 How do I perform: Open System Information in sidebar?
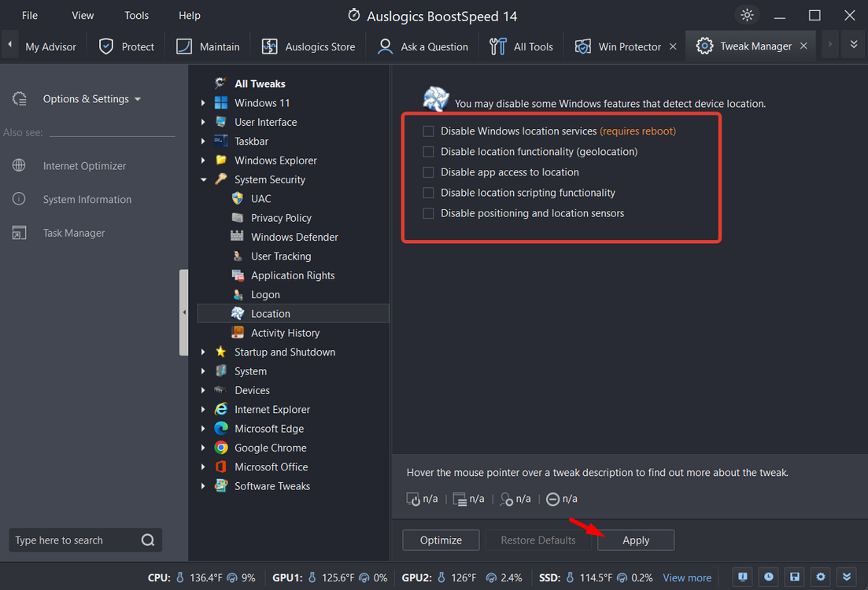[x=87, y=200]
